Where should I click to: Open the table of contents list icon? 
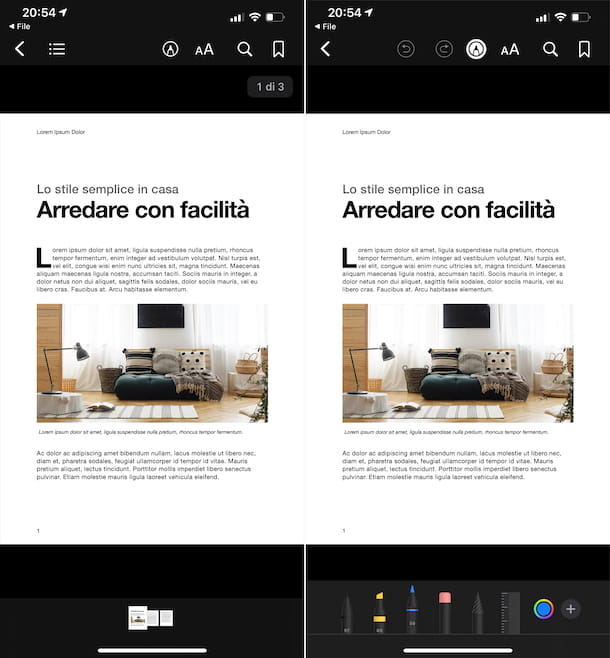(x=57, y=49)
